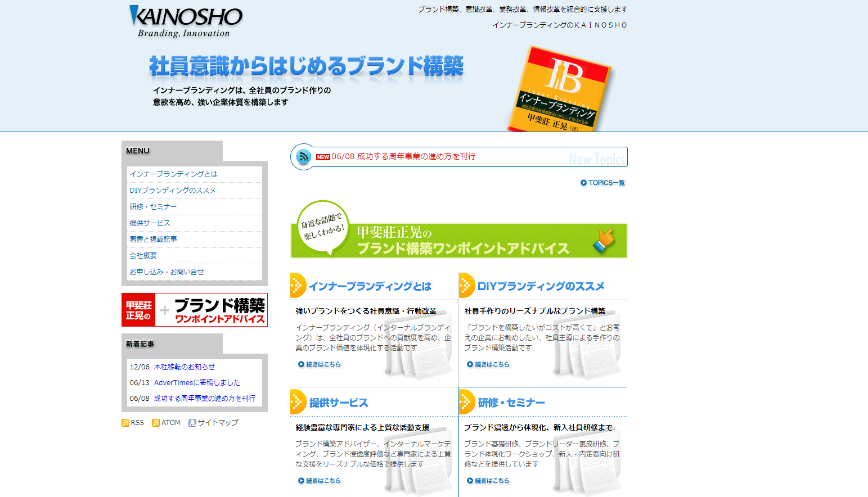Click the 社員手作りのリーズナブルなブランド構築 subtitle

tap(535, 311)
